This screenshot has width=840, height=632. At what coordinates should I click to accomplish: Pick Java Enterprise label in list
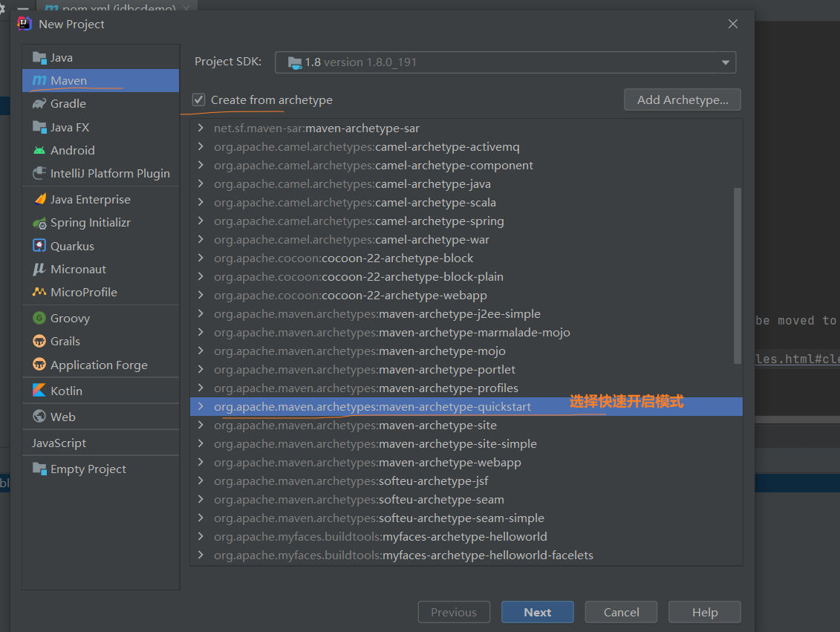[x=91, y=199]
